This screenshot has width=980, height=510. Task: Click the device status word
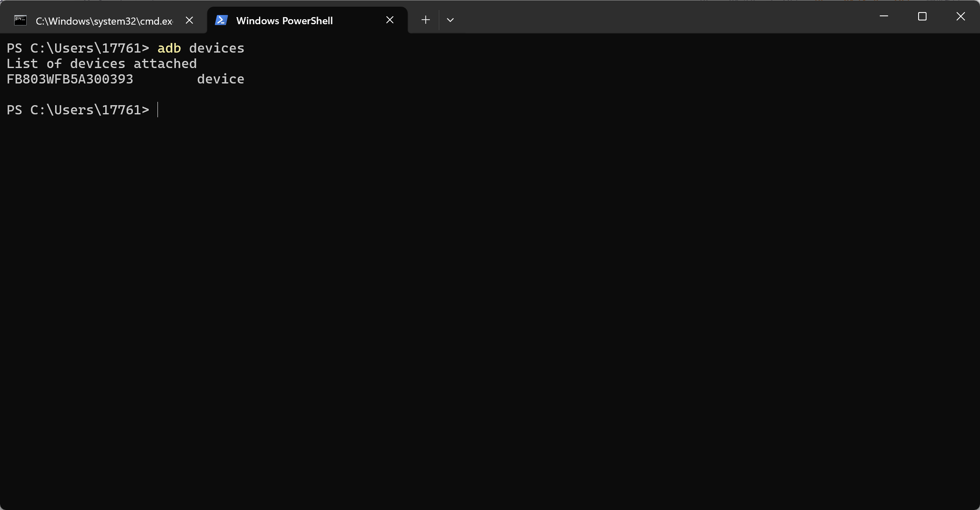pyautogui.click(x=220, y=79)
